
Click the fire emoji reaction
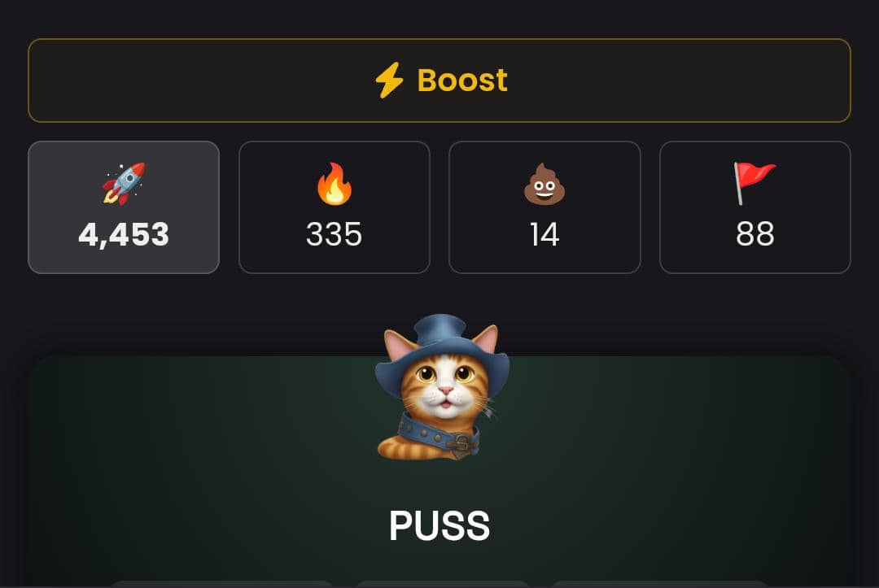click(x=335, y=184)
